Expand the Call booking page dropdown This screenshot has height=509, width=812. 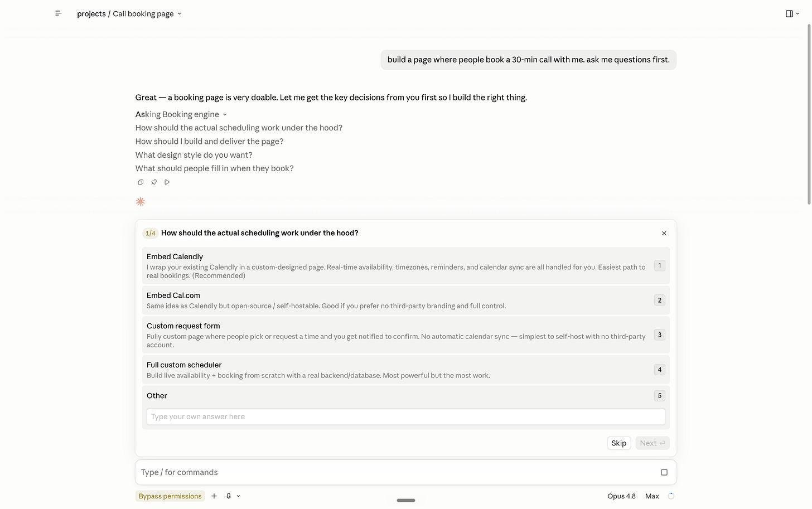pyautogui.click(x=147, y=13)
